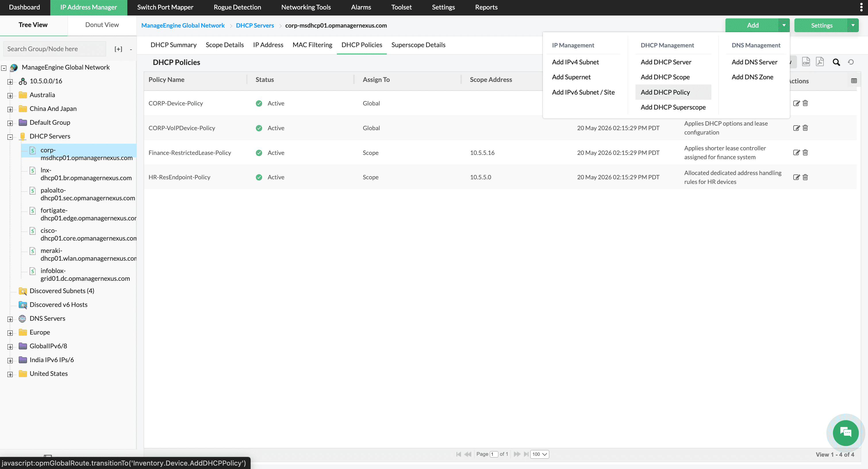Export DHCP policies as PDF

[x=820, y=62]
